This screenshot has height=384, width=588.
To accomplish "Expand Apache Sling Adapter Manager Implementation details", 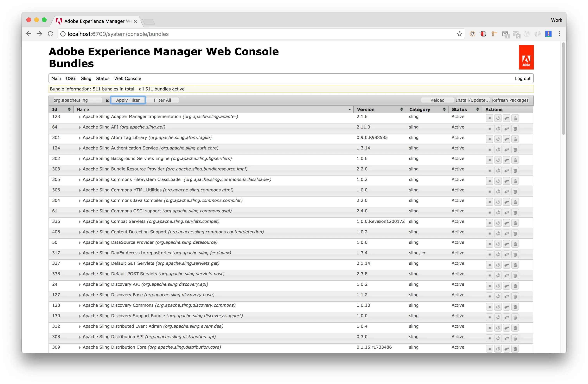I will click(80, 117).
